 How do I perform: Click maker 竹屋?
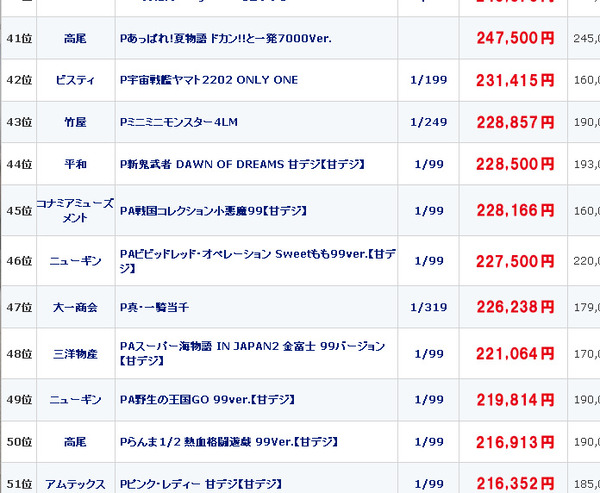coord(75,122)
